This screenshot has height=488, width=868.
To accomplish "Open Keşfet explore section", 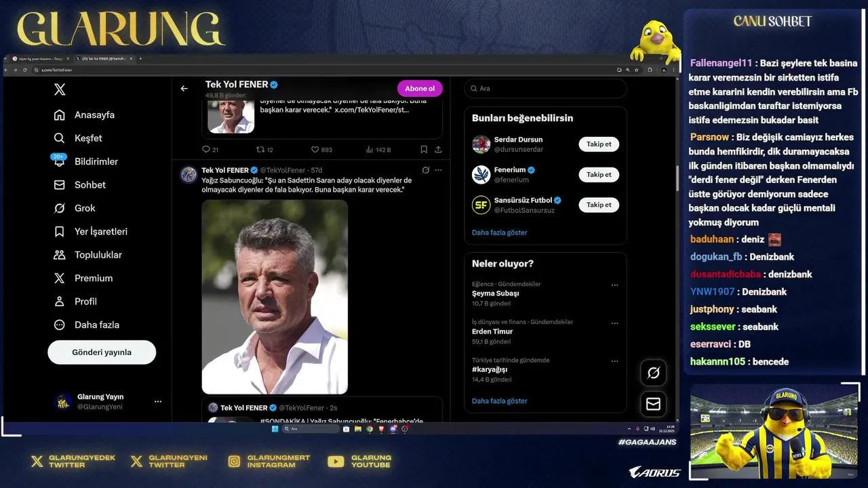I will [79, 138].
